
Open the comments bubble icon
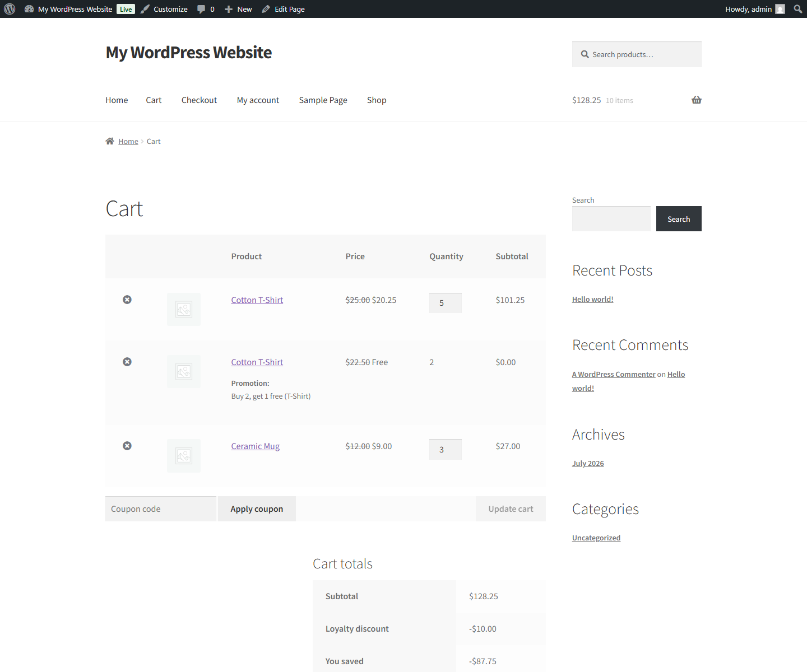(201, 9)
